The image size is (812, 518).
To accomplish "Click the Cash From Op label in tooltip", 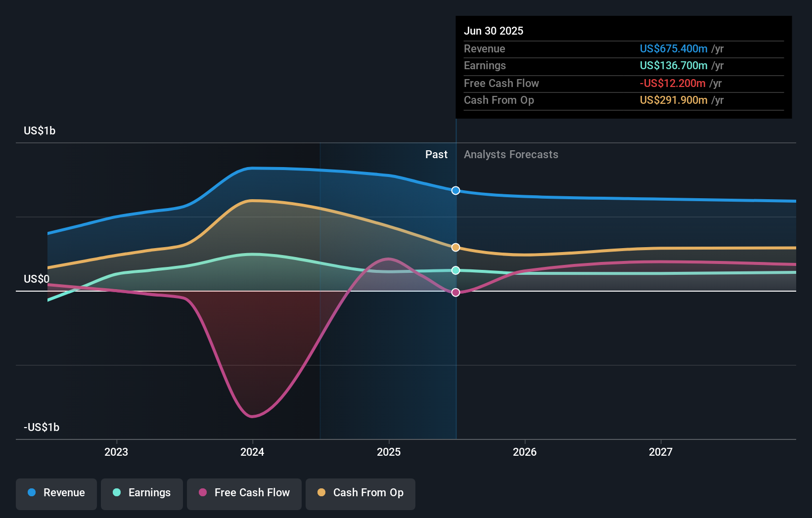I will point(499,100).
